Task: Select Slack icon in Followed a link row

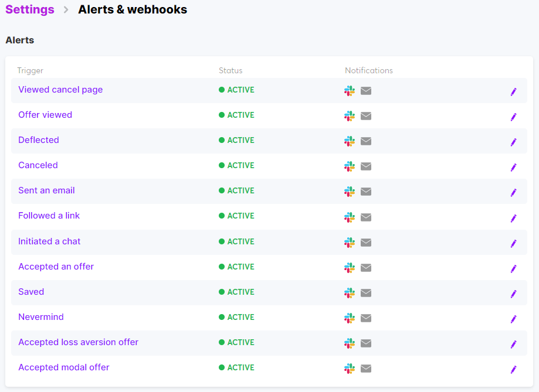Action: pyautogui.click(x=350, y=217)
